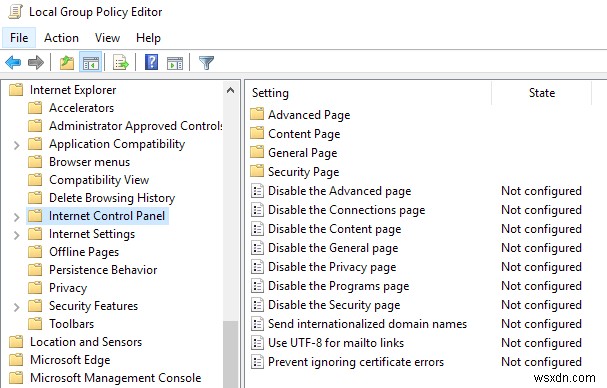607x388 pixels.
Task: Click the Export List toolbar icon
Action: point(121,62)
